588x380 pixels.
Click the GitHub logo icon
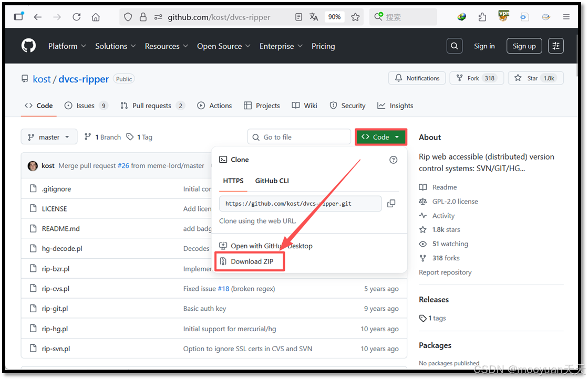click(28, 46)
